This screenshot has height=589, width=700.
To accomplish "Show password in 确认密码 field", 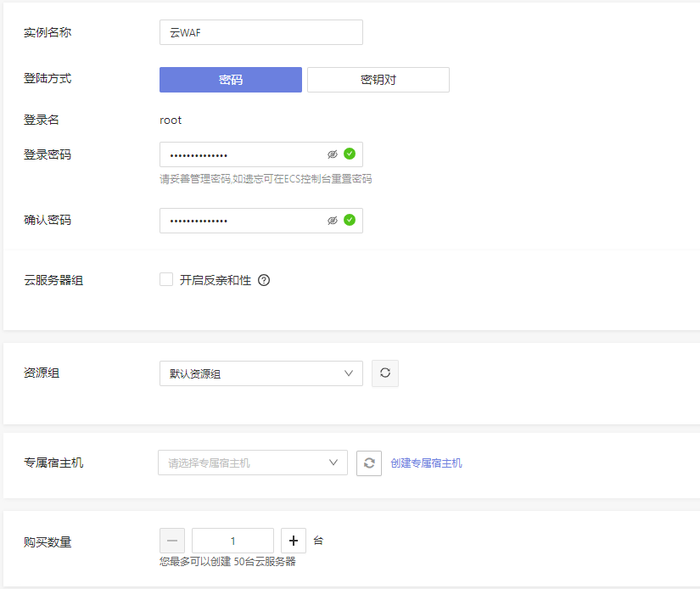I will pos(333,221).
